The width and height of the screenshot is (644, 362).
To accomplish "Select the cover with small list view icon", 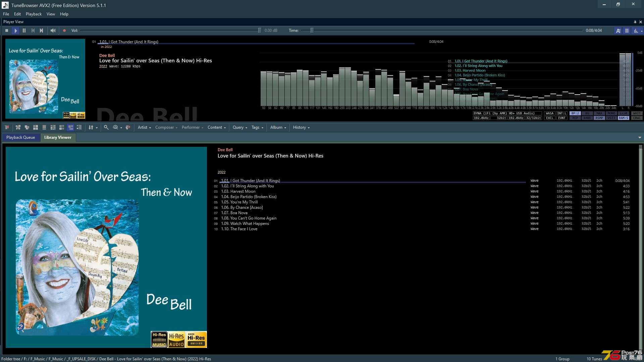I will pos(62,127).
